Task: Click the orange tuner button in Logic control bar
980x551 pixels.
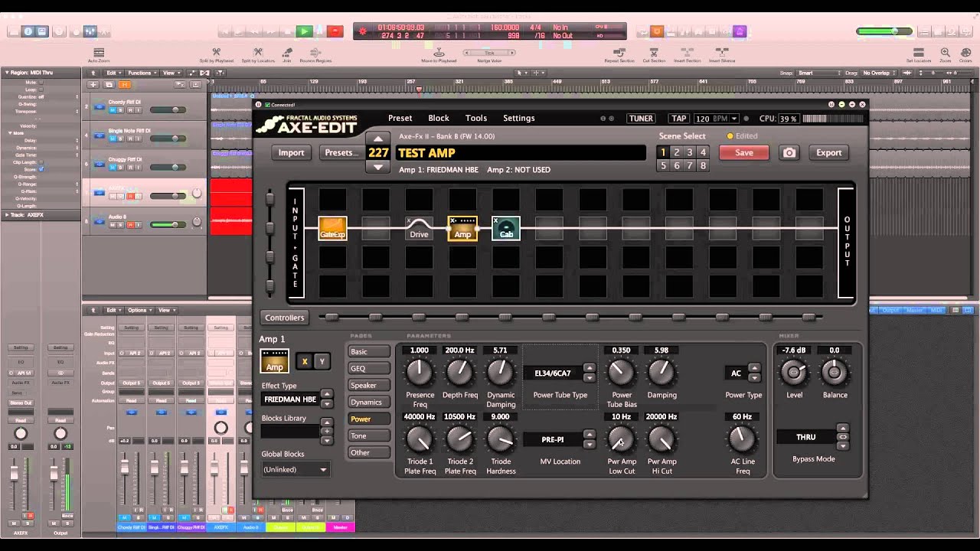Action: (x=656, y=31)
